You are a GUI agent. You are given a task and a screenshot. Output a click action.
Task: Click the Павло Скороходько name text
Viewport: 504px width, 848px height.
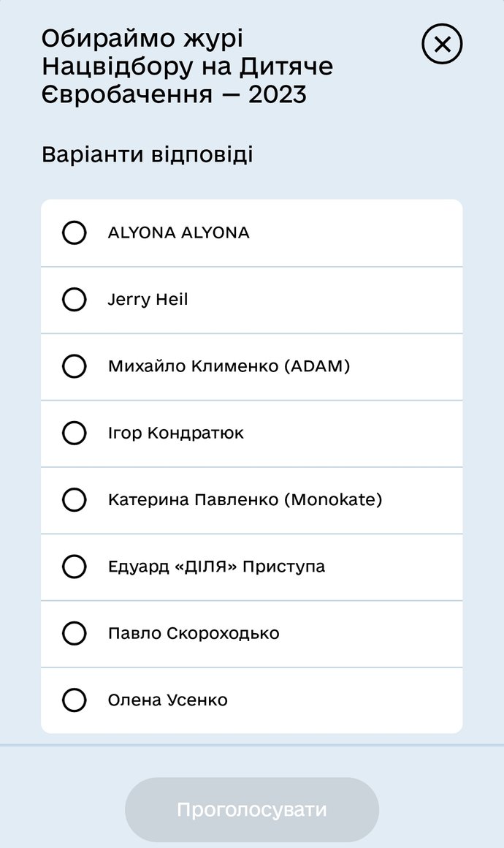coord(194,633)
